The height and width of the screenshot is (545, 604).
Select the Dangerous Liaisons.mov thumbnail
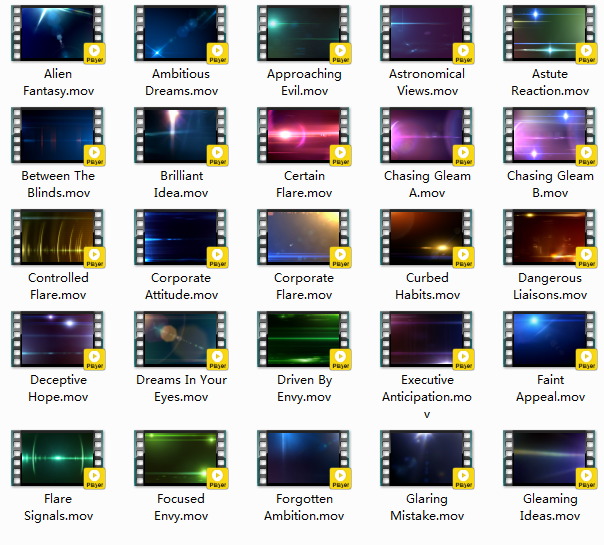550,238
